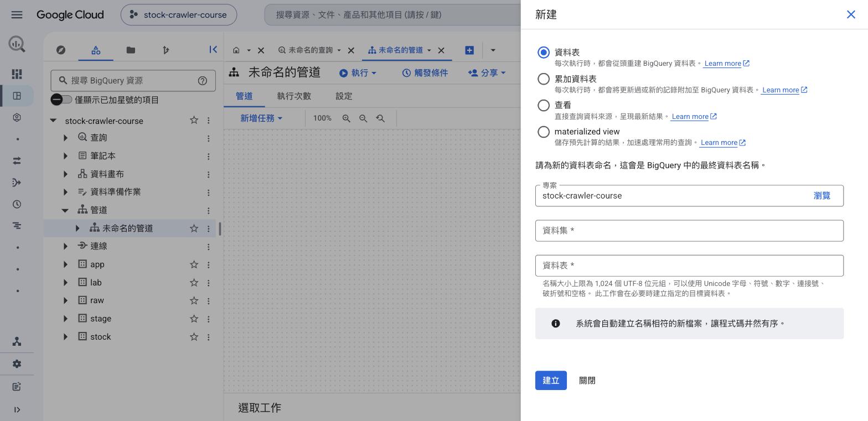Open more options for stock dataset
Screen dimensions: 868x421
tap(208, 337)
